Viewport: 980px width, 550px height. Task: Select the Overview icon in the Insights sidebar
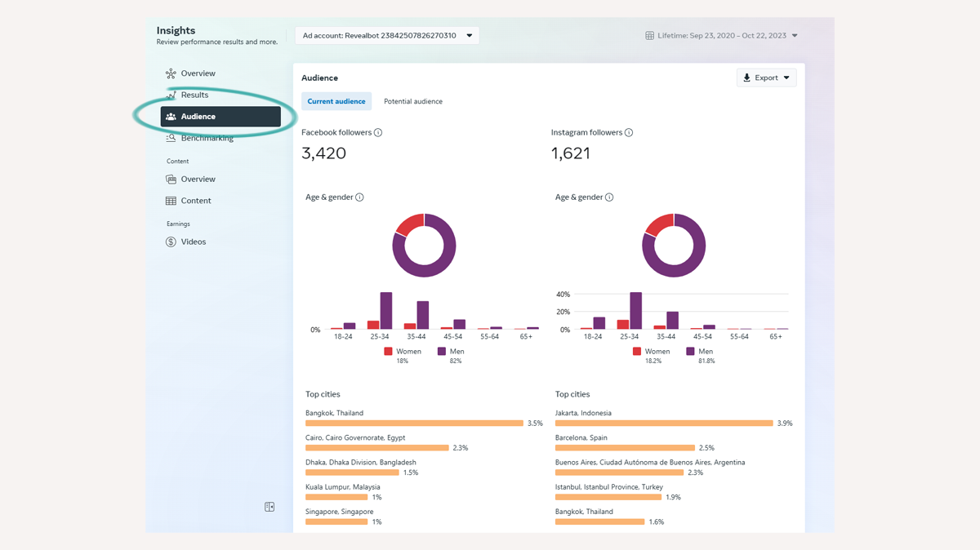pyautogui.click(x=171, y=73)
